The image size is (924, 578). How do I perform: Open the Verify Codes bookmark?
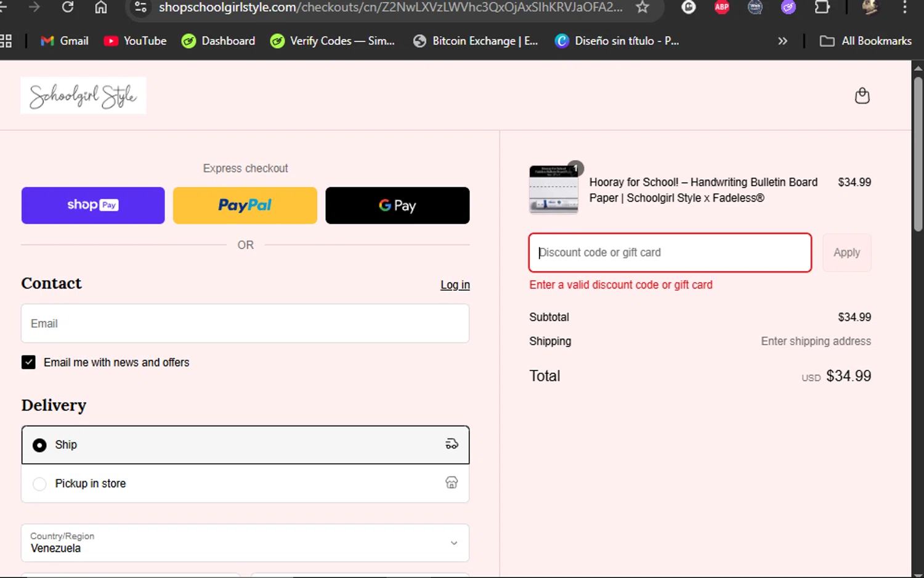(333, 41)
